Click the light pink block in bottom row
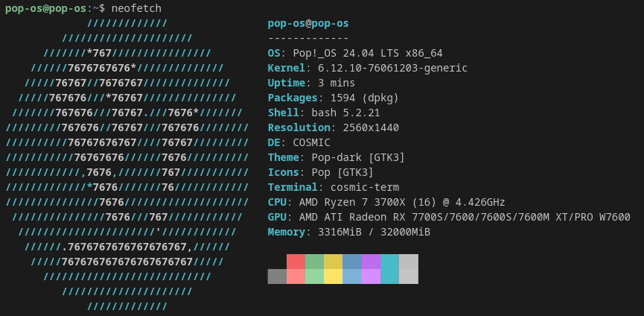Viewport: 644px width, 316px height. (296, 276)
